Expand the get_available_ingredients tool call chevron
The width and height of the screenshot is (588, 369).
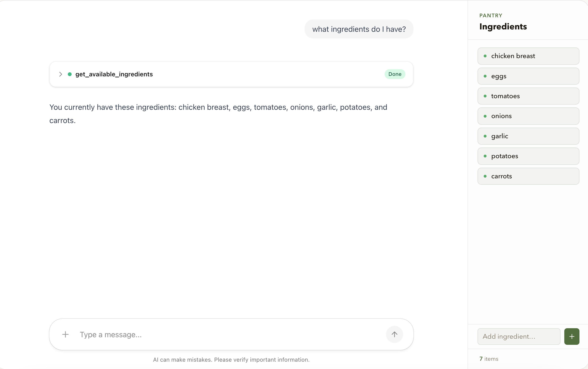pyautogui.click(x=60, y=74)
